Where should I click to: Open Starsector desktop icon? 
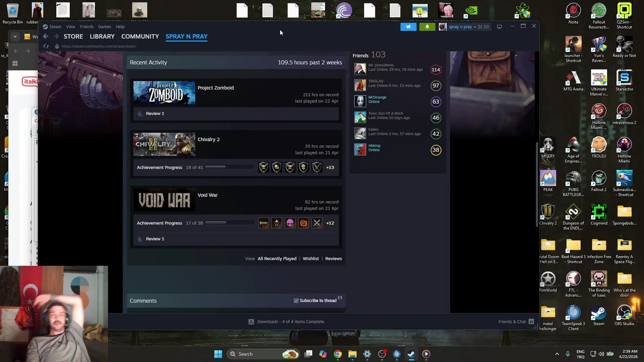click(624, 81)
